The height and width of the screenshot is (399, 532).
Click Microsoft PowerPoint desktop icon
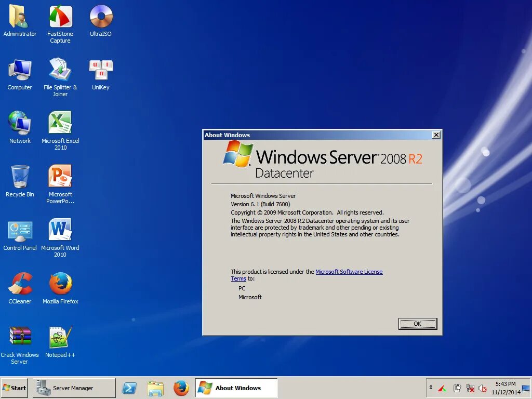60,184
